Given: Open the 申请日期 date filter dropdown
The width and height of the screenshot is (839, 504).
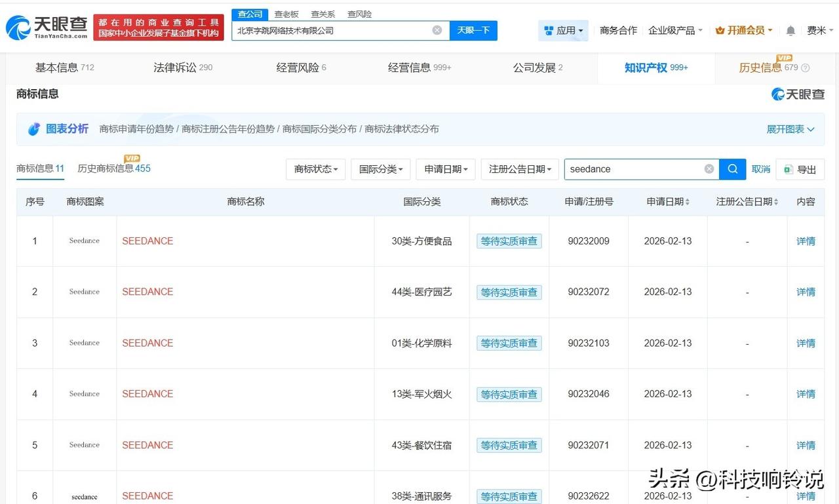Looking at the screenshot, I should 446,168.
